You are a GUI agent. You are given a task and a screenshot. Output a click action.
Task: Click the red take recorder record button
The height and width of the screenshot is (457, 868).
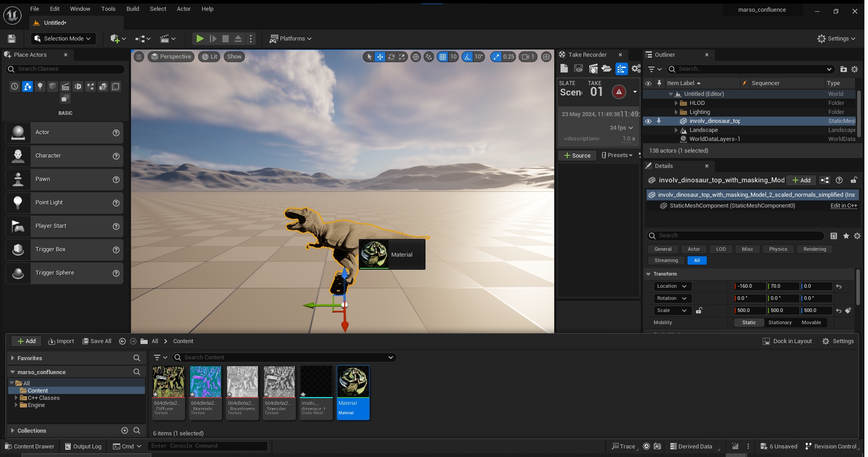click(619, 92)
